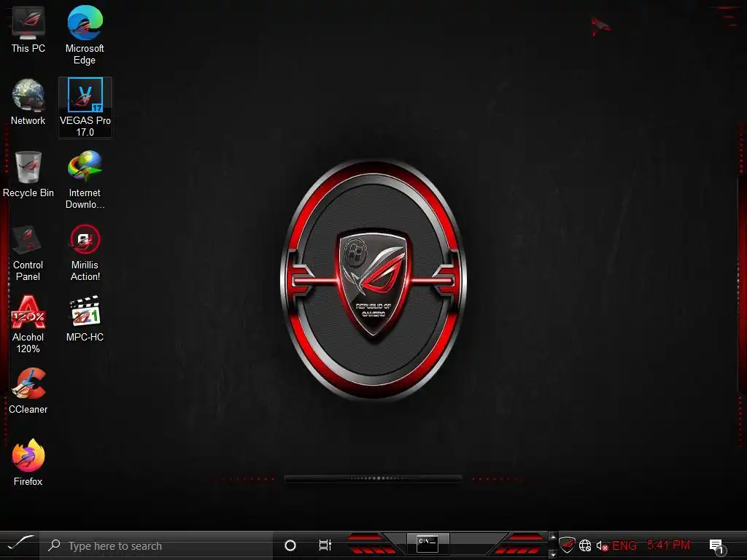Open the network globe tray icon
747x560 pixels.
[x=585, y=545]
